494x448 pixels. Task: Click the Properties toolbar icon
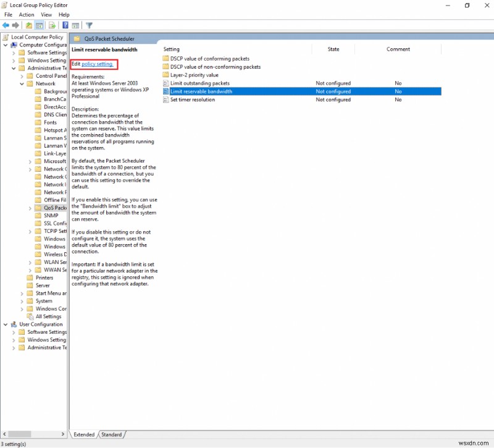76,25
